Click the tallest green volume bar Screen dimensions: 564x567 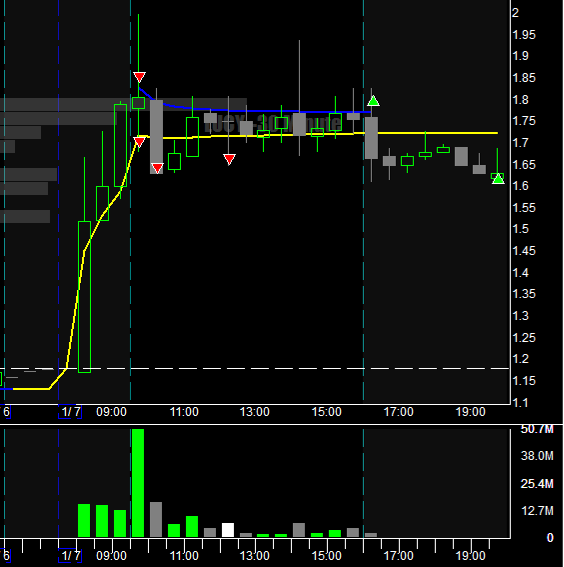point(138,483)
